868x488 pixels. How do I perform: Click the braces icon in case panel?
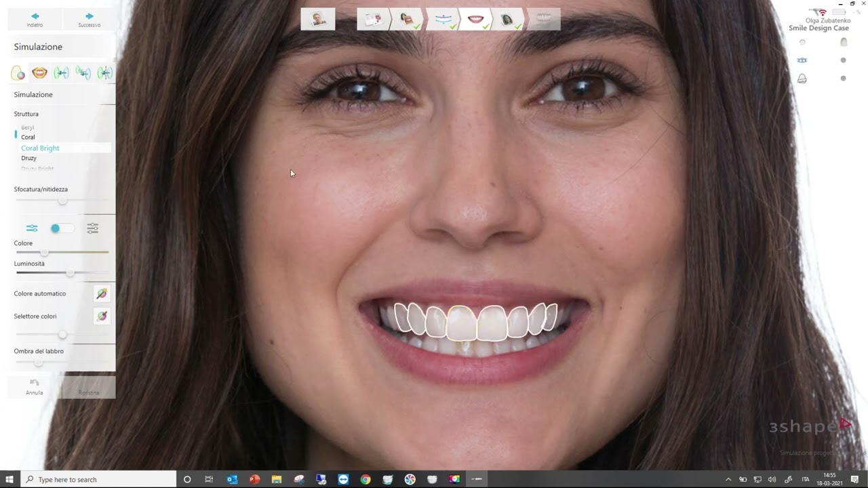(x=802, y=60)
